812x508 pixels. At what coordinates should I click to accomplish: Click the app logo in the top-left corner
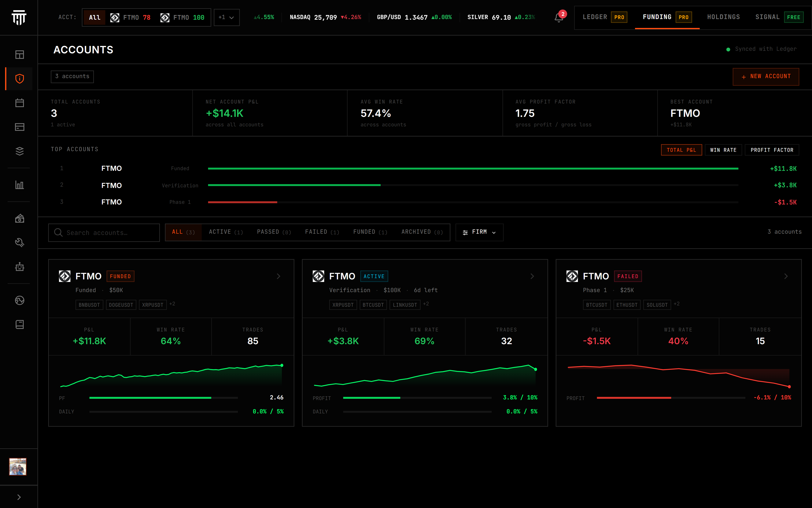(19, 17)
